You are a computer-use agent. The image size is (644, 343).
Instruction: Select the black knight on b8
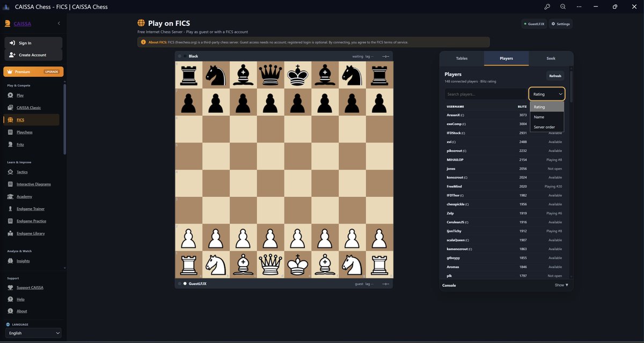[x=216, y=75]
